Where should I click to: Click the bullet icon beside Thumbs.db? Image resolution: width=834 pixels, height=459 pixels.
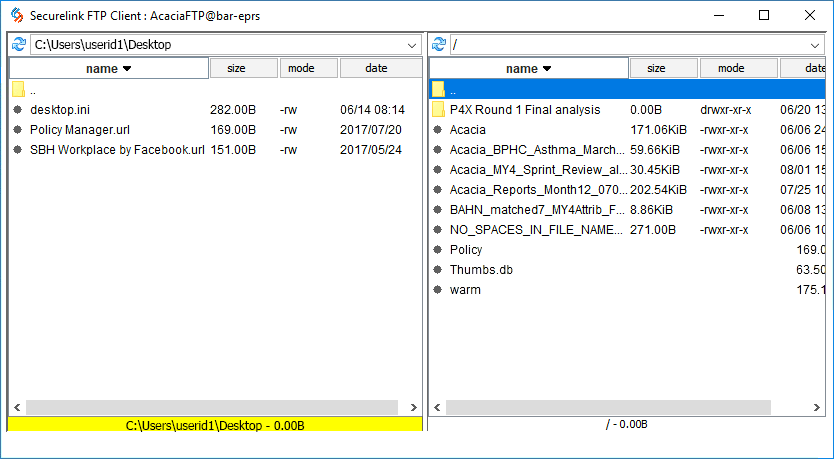point(438,270)
